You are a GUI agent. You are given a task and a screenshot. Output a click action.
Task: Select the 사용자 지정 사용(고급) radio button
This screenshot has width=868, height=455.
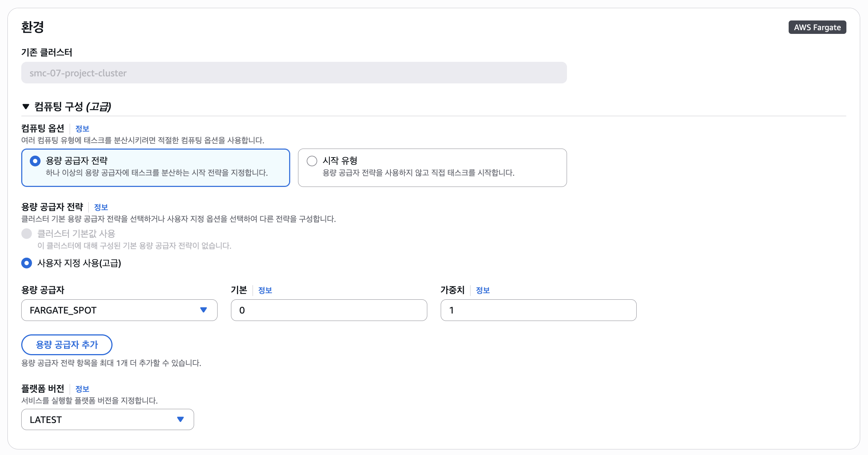click(26, 263)
